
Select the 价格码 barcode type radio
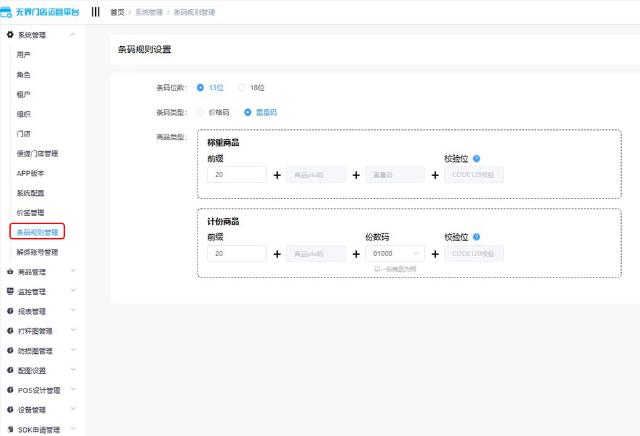tap(200, 112)
